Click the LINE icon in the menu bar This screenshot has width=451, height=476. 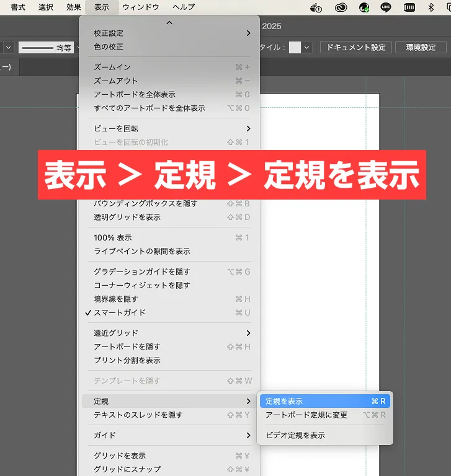[x=386, y=7]
